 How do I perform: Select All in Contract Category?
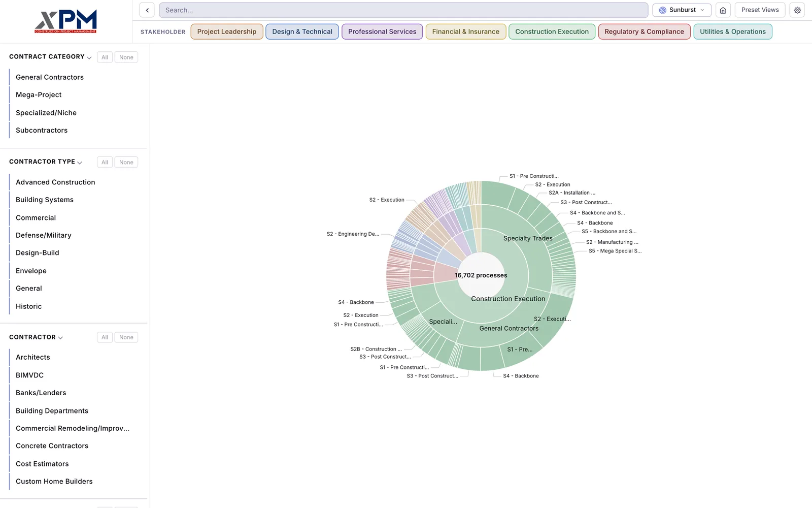[x=105, y=57]
